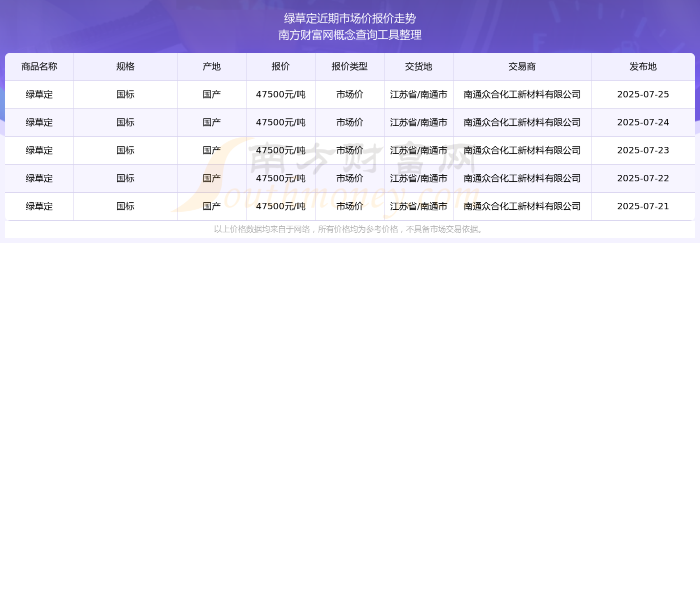
Task: Click the 产地 column header
Action: tap(211, 66)
